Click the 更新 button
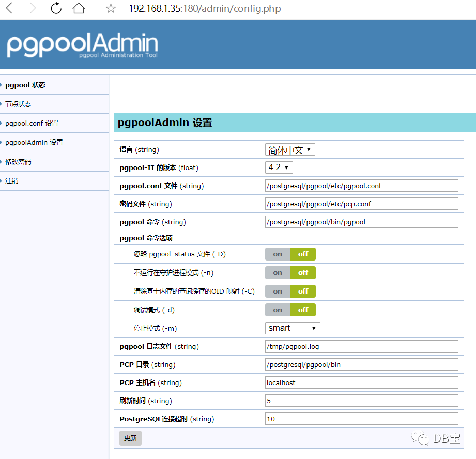The image size is (476, 459). tap(130, 438)
